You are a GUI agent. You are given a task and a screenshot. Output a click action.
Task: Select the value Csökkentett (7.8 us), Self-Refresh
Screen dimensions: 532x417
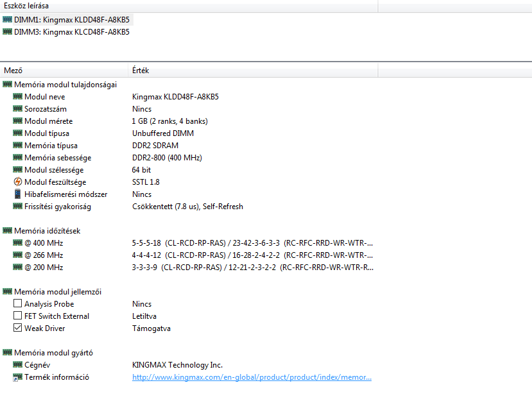pyautogui.click(x=187, y=207)
